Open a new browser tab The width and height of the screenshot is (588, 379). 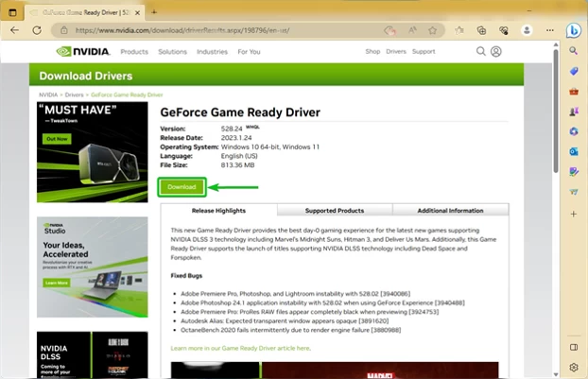[154, 12]
